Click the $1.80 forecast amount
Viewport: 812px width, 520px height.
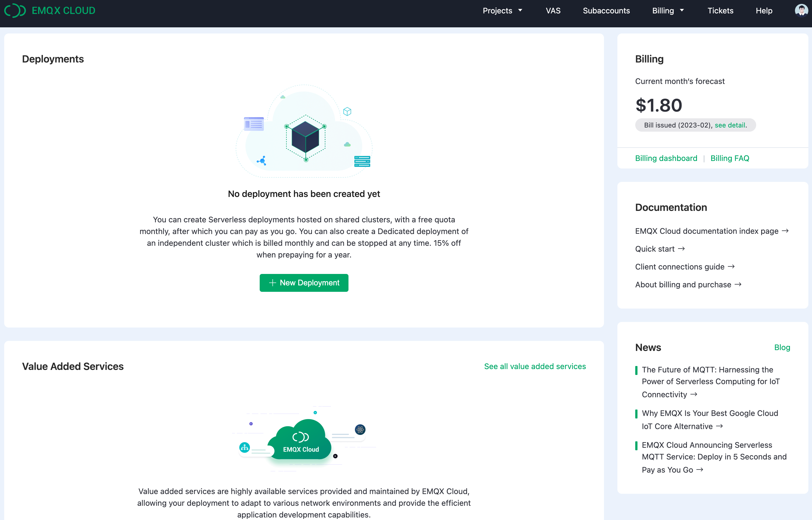(659, 105)
